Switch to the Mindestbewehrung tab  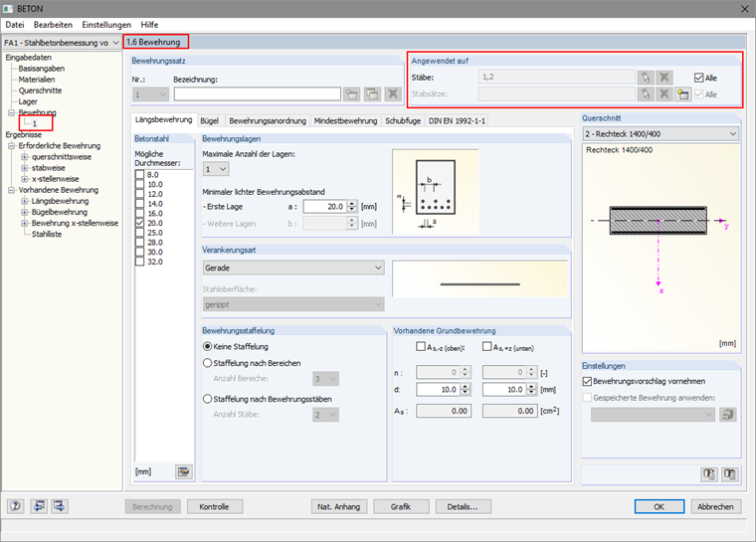point(345,120)
